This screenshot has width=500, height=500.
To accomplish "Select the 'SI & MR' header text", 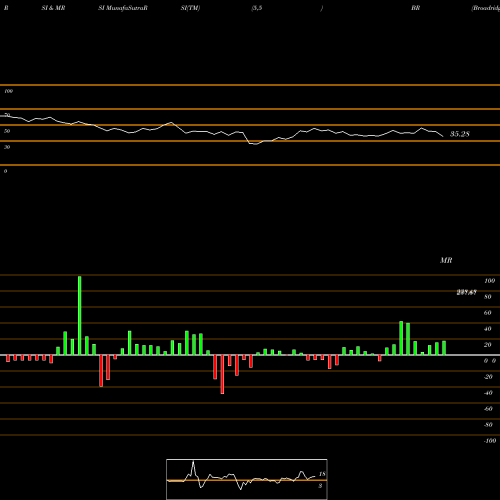I will (53, 8).
